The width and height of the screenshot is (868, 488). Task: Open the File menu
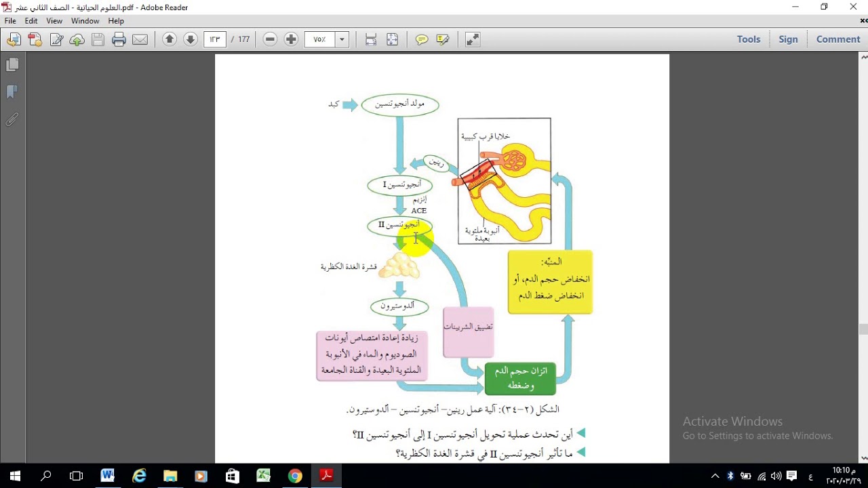coord(11,21)
